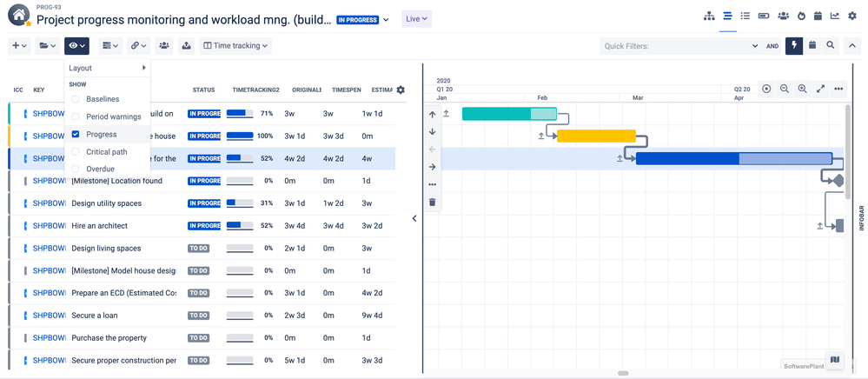Select the Gantt view icon

[x=727, y=16]
